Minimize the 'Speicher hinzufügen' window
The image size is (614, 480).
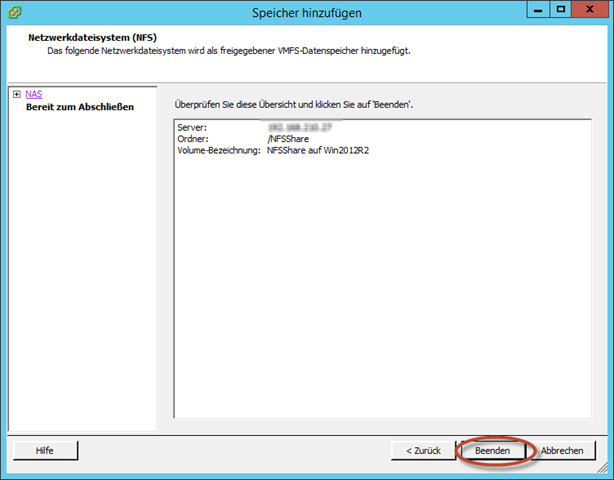538,9
